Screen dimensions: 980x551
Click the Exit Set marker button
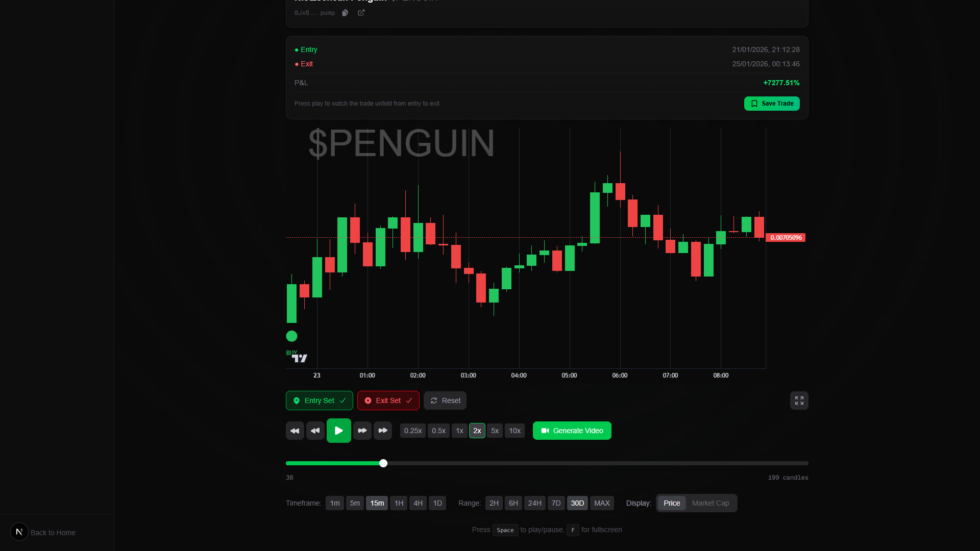(x=388, y=400)
